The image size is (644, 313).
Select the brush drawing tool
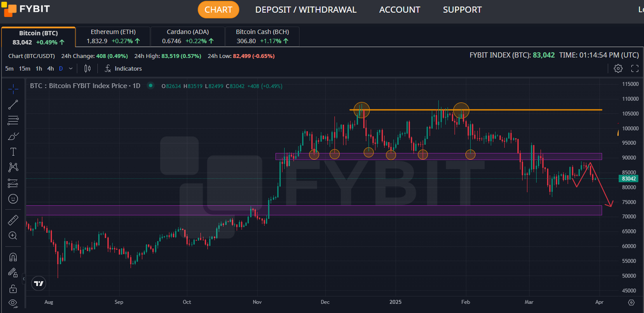click(x=13, y=136)
